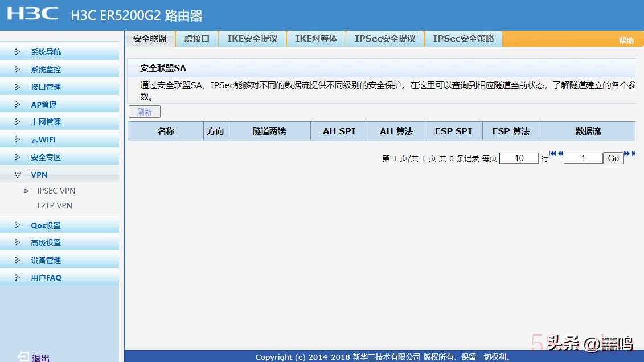Image resolution: width=644 pixels, height=362 pixels.
Task: Open 接口管理 in sidebar
Action: [x=46, y=88]
